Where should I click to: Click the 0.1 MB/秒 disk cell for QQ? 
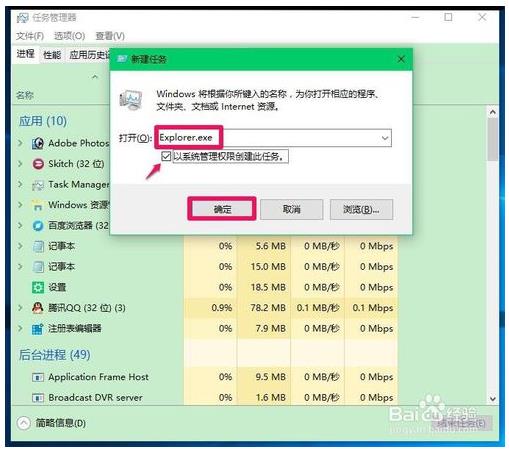[318, 308]
